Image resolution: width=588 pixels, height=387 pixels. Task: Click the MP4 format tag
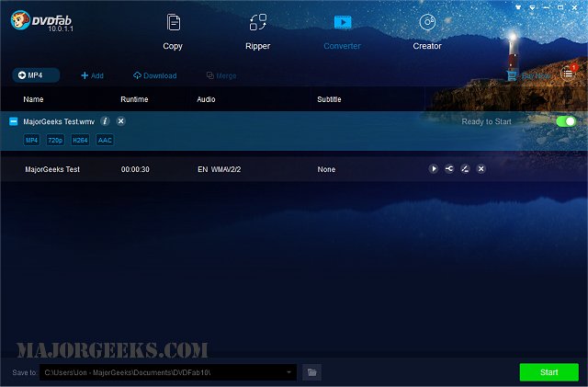pos(31,140)
